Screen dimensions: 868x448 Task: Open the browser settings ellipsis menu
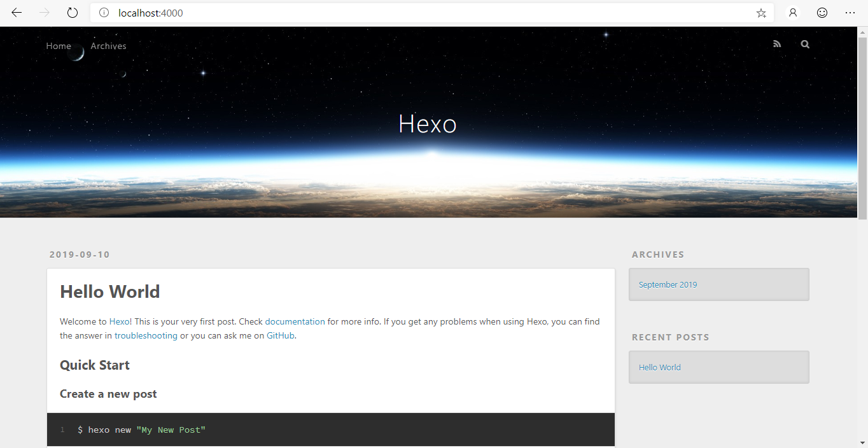pyautogui.click(x=850, y=13)
